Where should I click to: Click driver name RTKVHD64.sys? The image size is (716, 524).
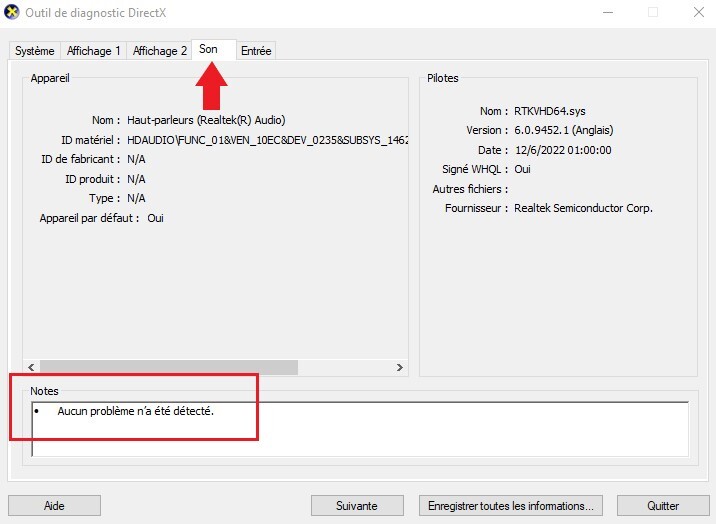(549, 111)
